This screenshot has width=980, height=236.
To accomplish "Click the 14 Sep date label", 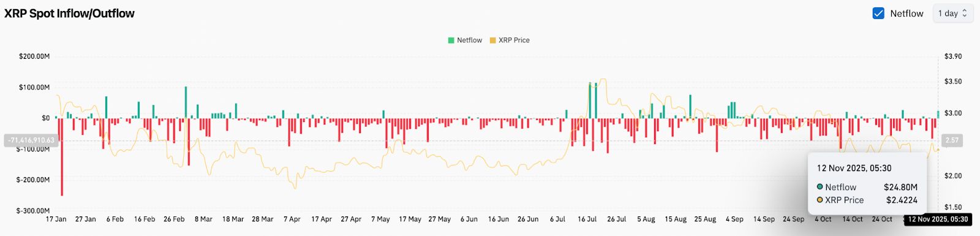I will 764,219.
